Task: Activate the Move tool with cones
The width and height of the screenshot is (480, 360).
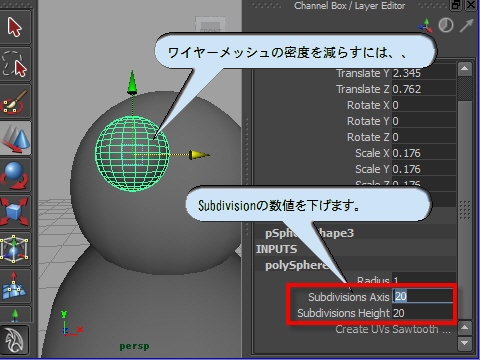Action: click(15, 138)
